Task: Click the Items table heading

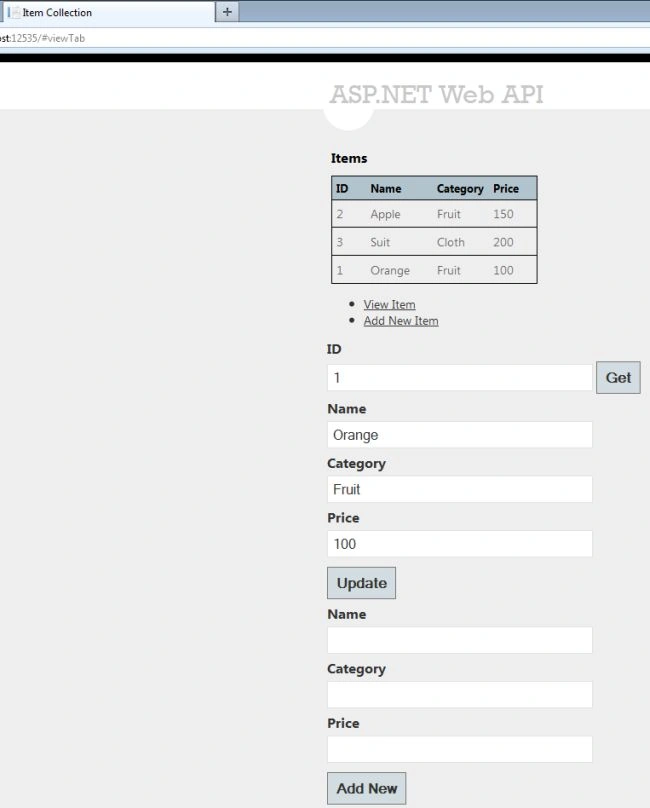Action: coord(349,158)
